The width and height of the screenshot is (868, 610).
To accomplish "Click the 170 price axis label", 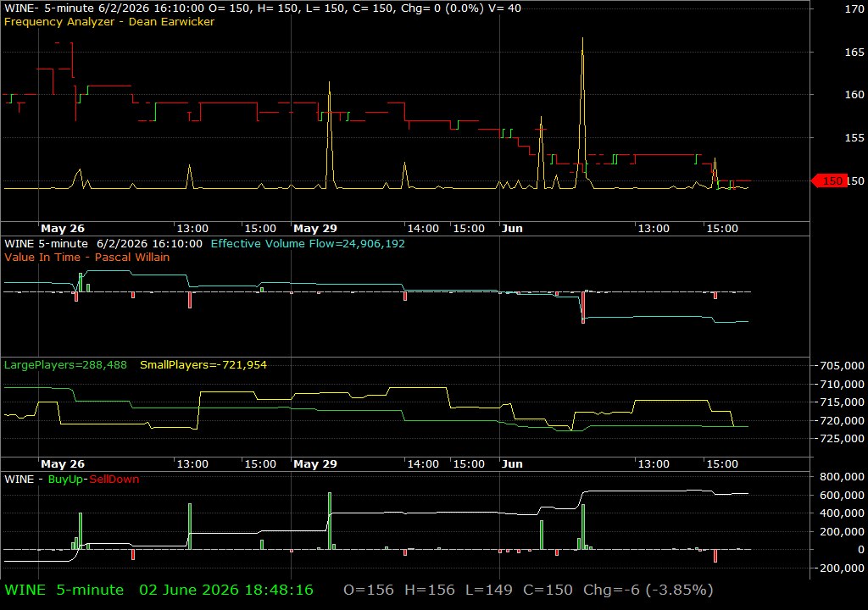I will (854, 8).
